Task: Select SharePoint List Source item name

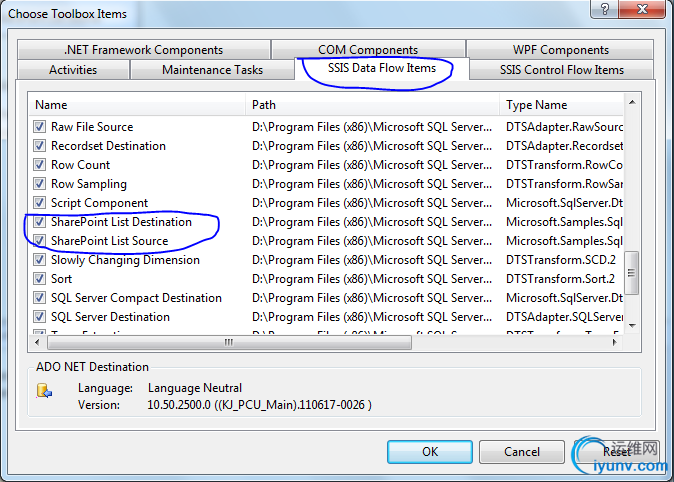Action: [110, 241]
